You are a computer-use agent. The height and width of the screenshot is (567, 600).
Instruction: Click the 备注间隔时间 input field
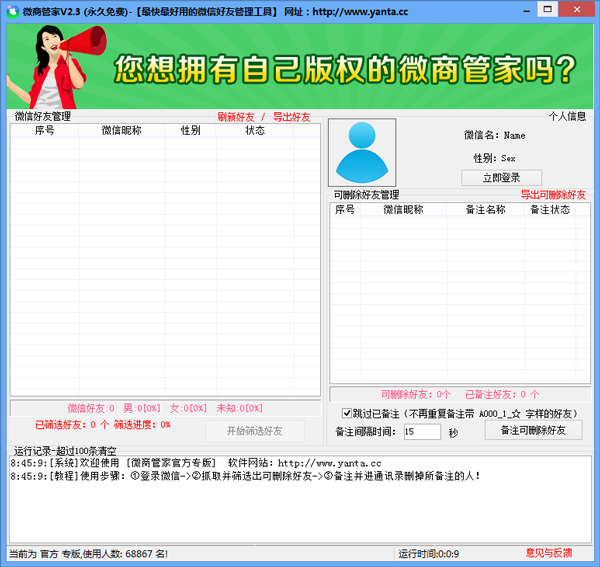point(422,432)
